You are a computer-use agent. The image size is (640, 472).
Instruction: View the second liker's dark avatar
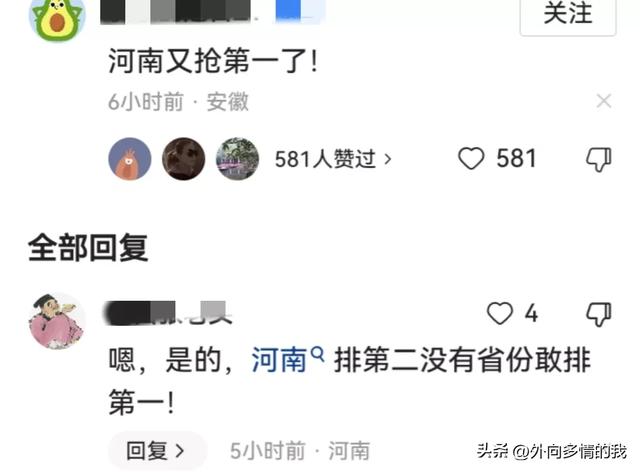[184, 159]
